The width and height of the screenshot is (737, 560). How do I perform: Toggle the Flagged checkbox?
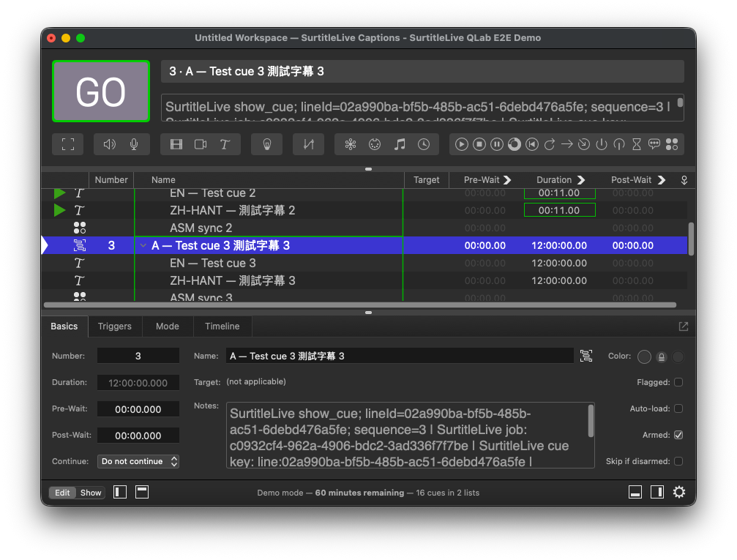pyautogui.click(x=678, y=382)
